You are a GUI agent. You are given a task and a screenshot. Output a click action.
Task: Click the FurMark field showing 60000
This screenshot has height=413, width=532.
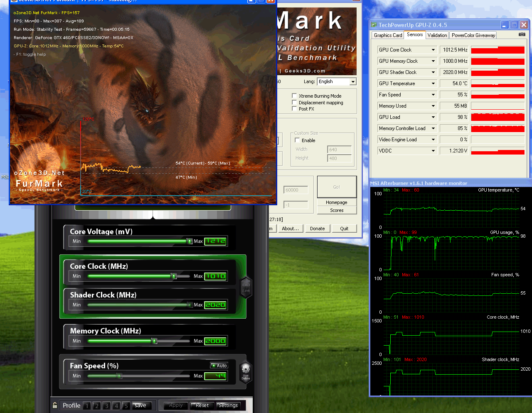(x=296, y=190)
